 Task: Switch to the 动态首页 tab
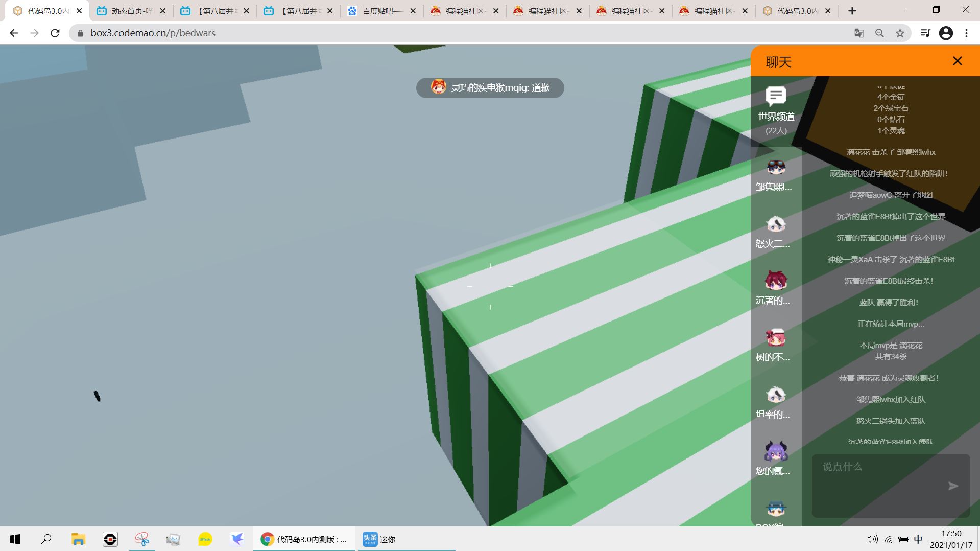(x=131, y=11)
